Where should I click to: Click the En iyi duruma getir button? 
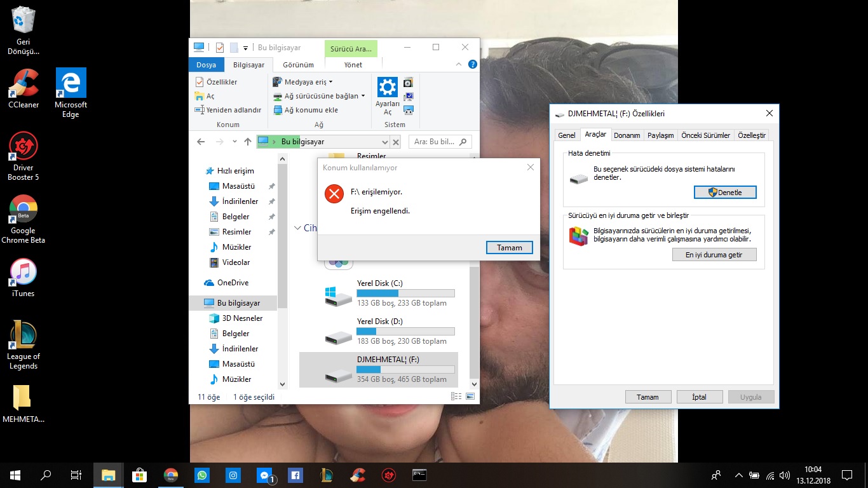tap(714, 254)
